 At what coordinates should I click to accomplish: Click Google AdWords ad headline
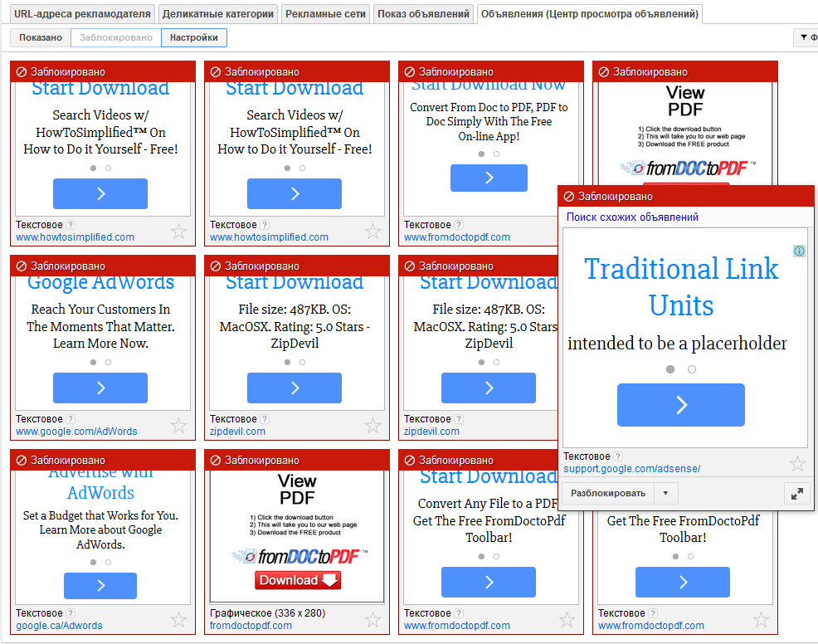coord(100,283)
